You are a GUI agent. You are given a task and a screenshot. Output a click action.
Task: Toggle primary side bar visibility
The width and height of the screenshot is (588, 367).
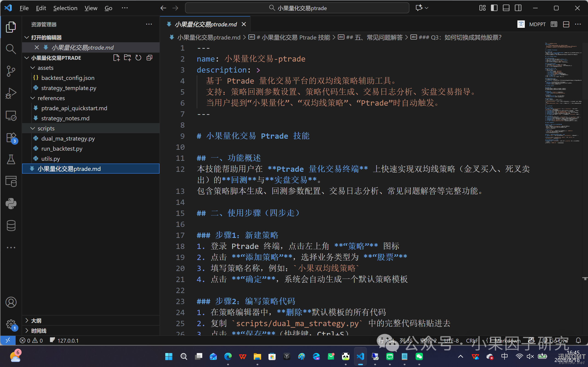[x=494, y=8]
